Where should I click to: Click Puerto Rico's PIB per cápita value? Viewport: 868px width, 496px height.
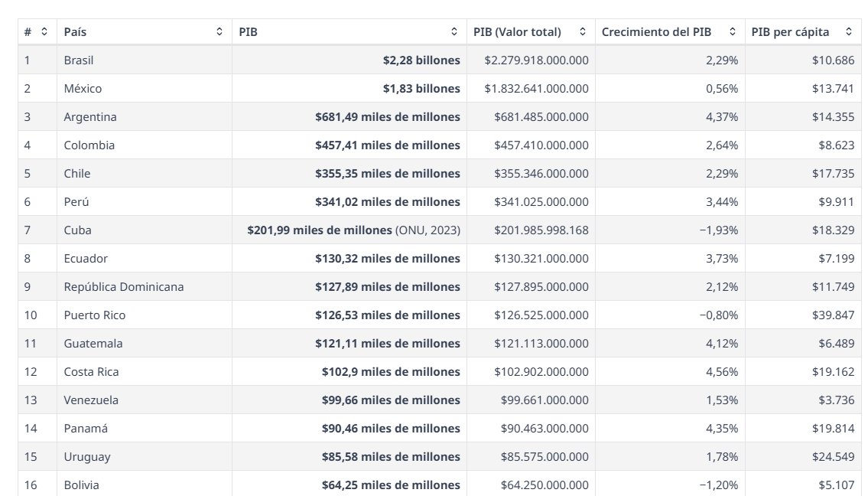pos(833,315)
